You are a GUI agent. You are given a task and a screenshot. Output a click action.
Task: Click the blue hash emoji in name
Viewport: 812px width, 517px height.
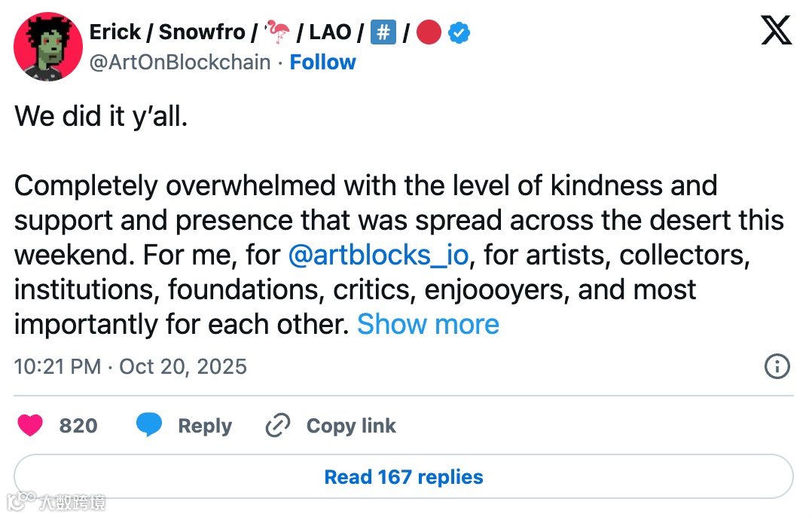click(x=383, y=32)
